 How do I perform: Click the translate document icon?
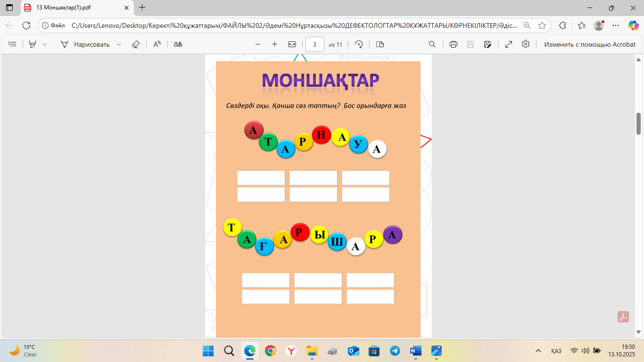click(x=178, y=44)
